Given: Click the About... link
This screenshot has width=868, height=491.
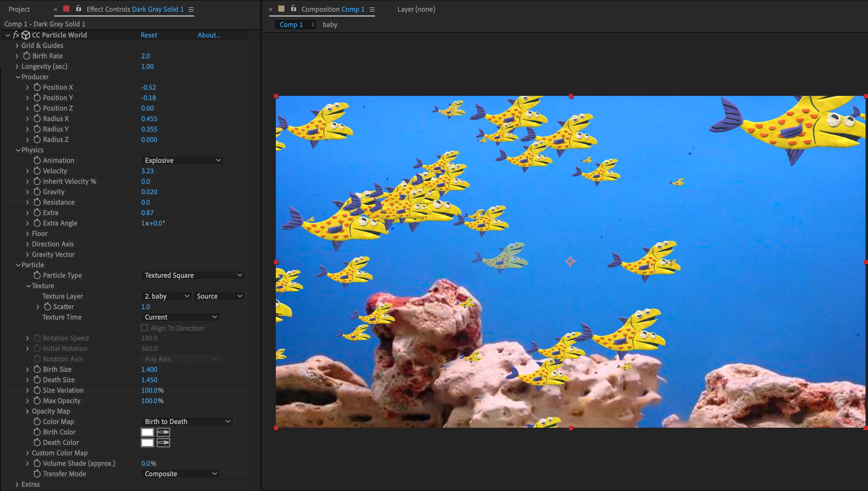Looking at the screenshot, I should 209,35.
